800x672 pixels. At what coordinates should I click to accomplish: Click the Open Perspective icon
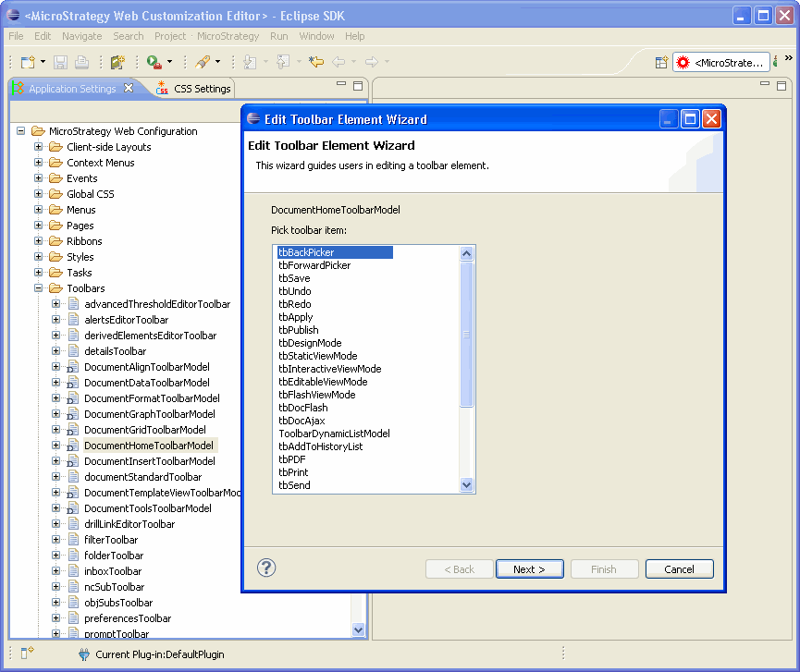coord(661,63)
